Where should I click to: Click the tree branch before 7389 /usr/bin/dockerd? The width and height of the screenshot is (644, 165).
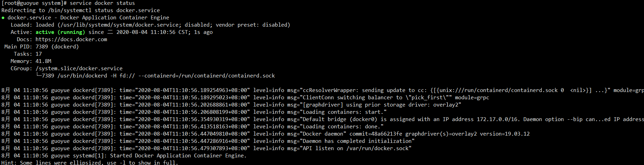[x=39, y=76]
